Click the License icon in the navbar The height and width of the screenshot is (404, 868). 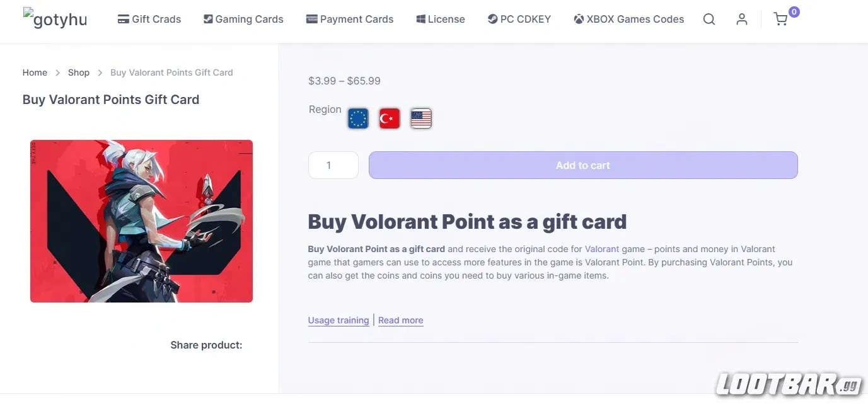[x=420, y=18]
